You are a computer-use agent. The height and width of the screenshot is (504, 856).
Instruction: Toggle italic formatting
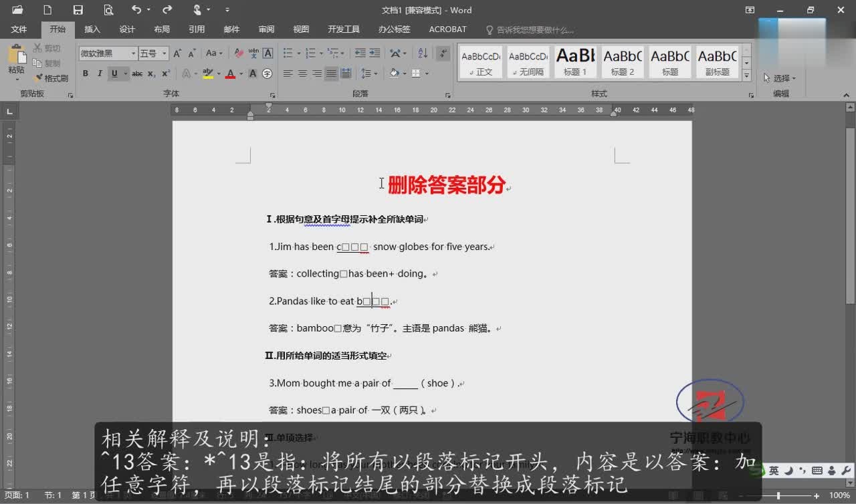click(x=100, y=74)
